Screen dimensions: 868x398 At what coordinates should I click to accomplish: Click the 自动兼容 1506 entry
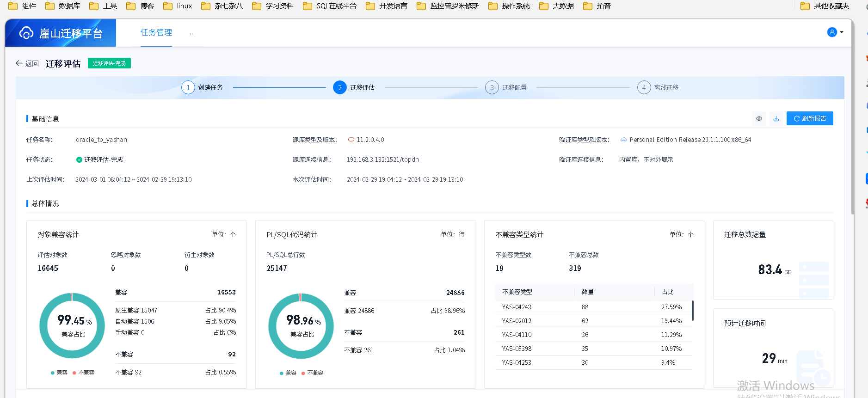pyautogui.click(x=135, y=321)
